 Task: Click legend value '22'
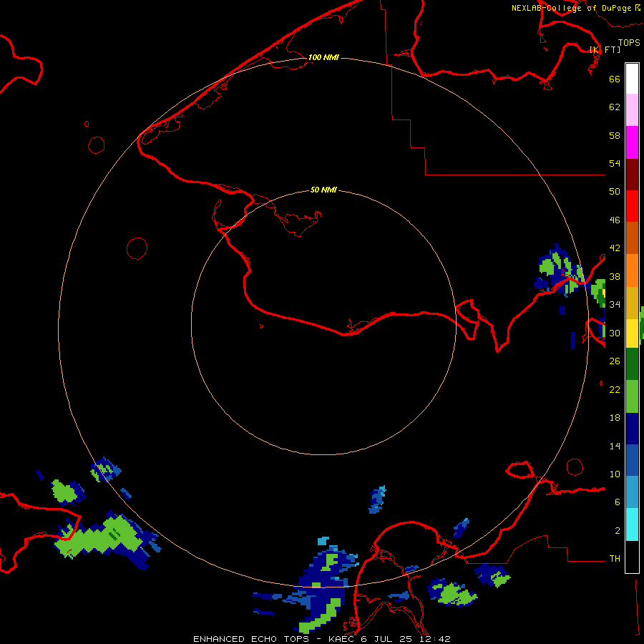[x=615, y=389]
